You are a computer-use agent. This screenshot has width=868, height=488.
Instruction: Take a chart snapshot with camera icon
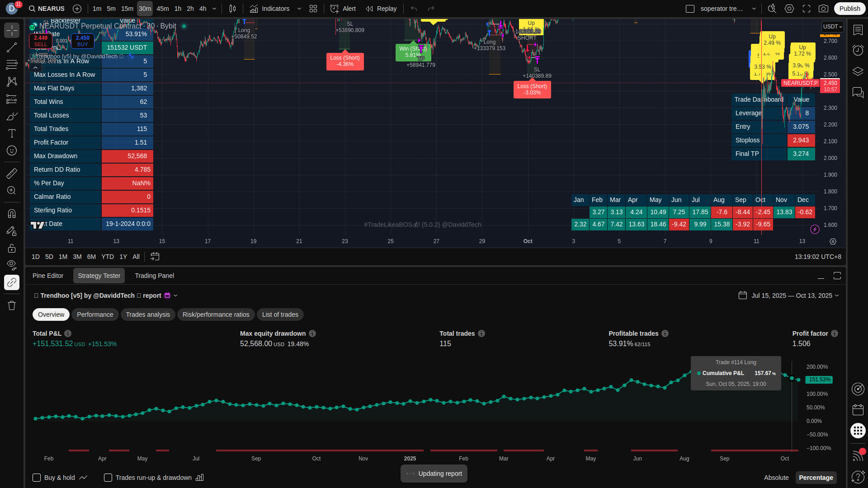pyautogui.click(x=823, y=9)
